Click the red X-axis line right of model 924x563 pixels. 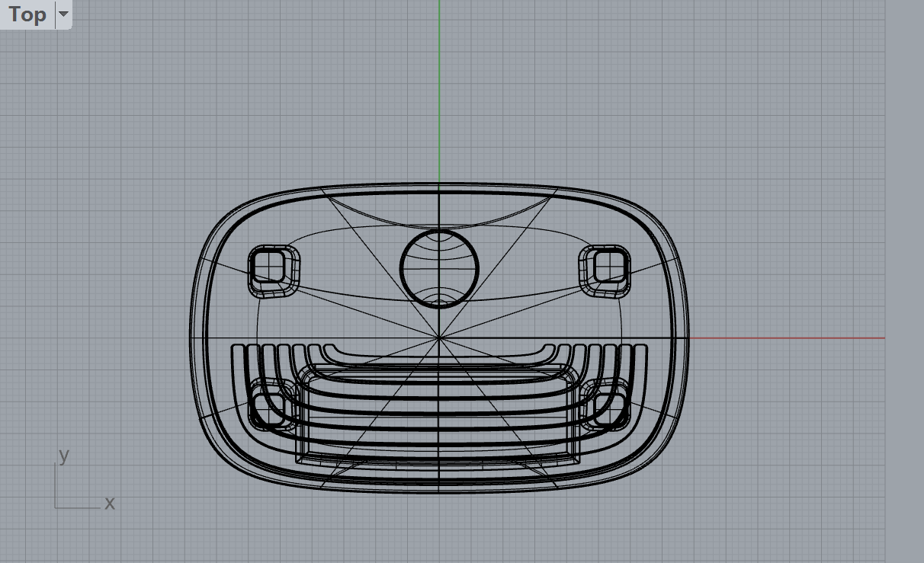pos(785,337)
